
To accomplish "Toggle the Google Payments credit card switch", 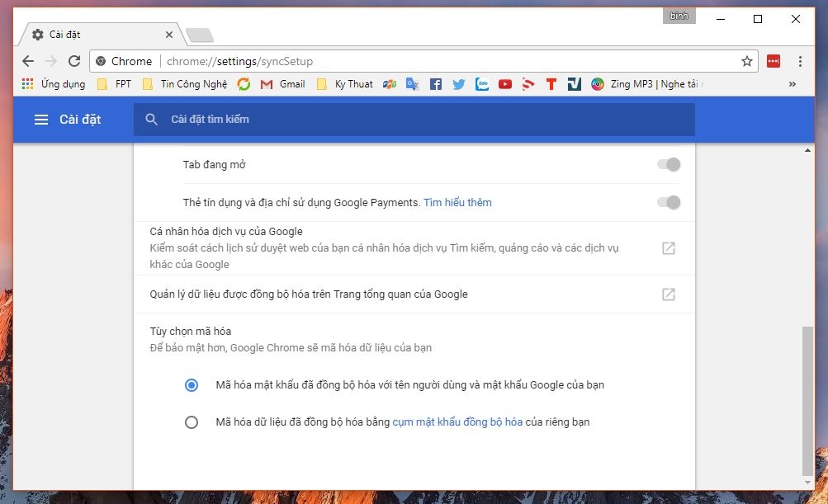I will pos(669,202).
